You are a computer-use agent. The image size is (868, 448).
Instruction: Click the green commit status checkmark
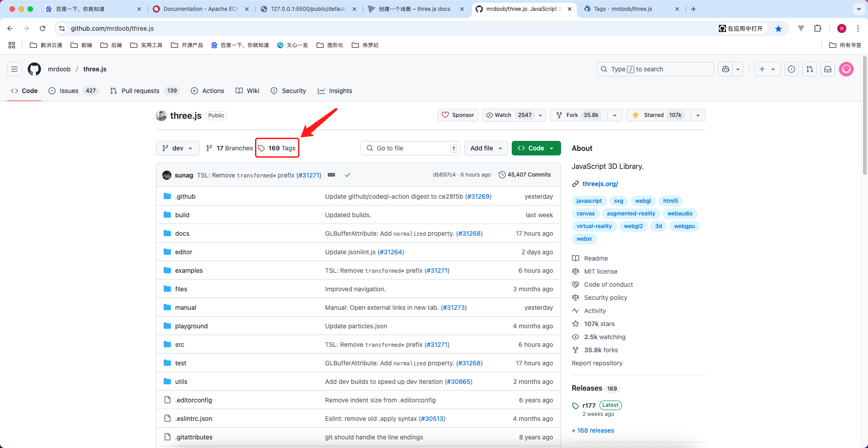[x=348, y=175]
